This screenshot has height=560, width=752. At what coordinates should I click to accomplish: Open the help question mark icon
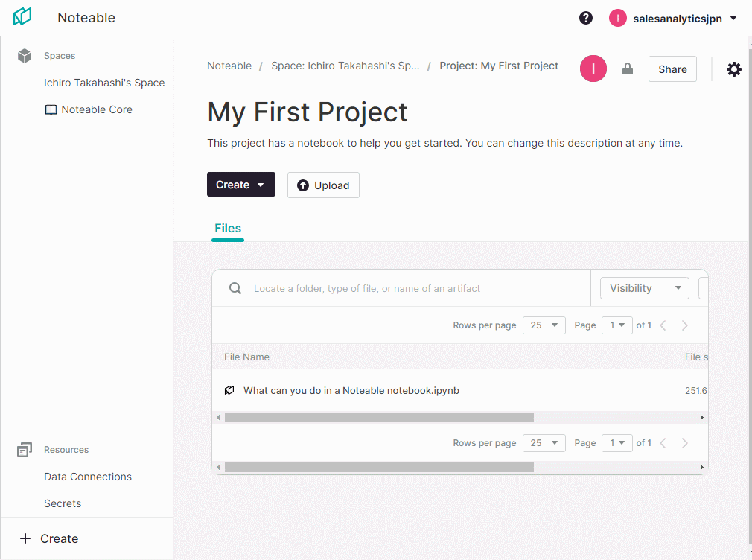(586, 18)
